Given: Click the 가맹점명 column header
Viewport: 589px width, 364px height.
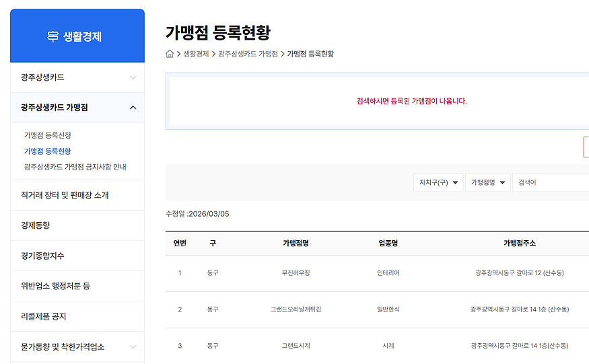Looking at the screenshot, I should (296, 244).
